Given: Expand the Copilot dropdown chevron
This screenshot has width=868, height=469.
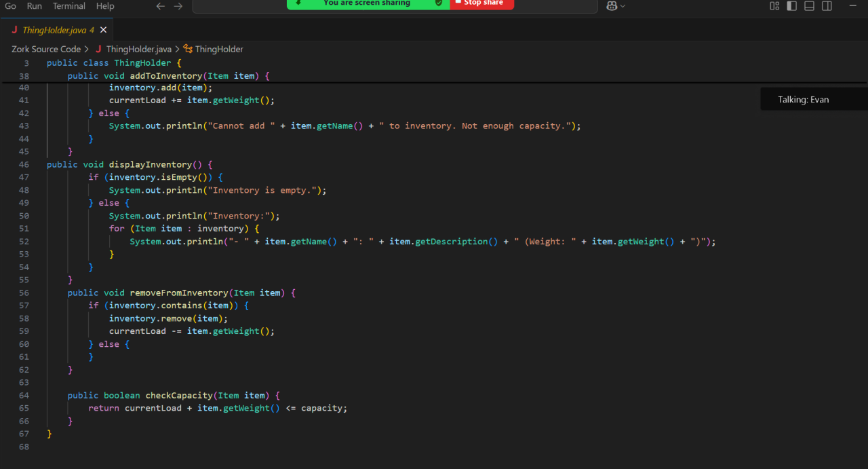Looking at the screenshot, I should pyautogui.click(x=623, y=6).
